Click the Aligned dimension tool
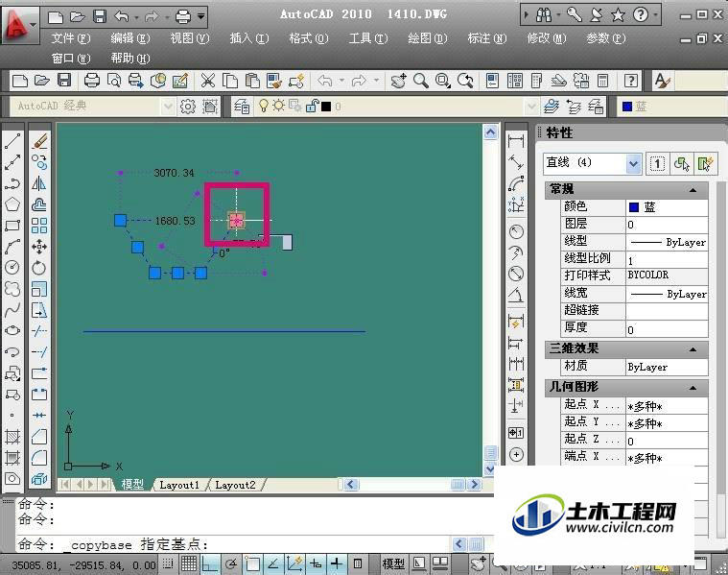 click(x=516, y=162)
